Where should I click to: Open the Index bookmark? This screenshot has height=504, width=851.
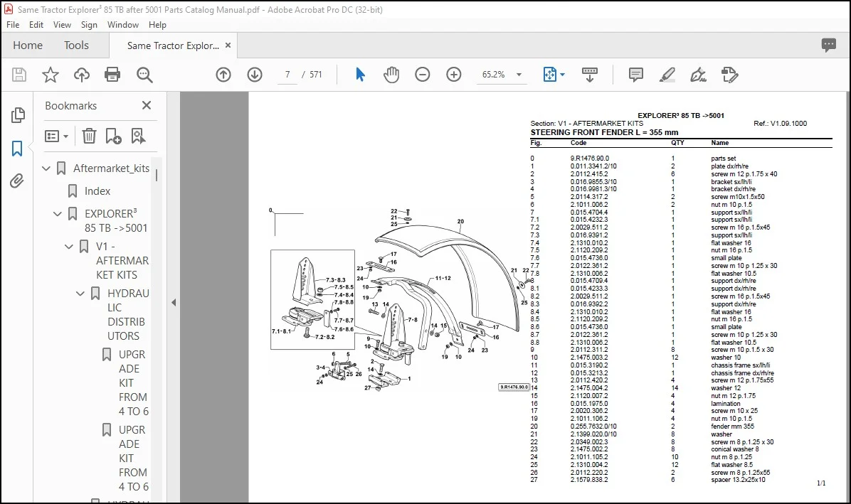point(97,191)
